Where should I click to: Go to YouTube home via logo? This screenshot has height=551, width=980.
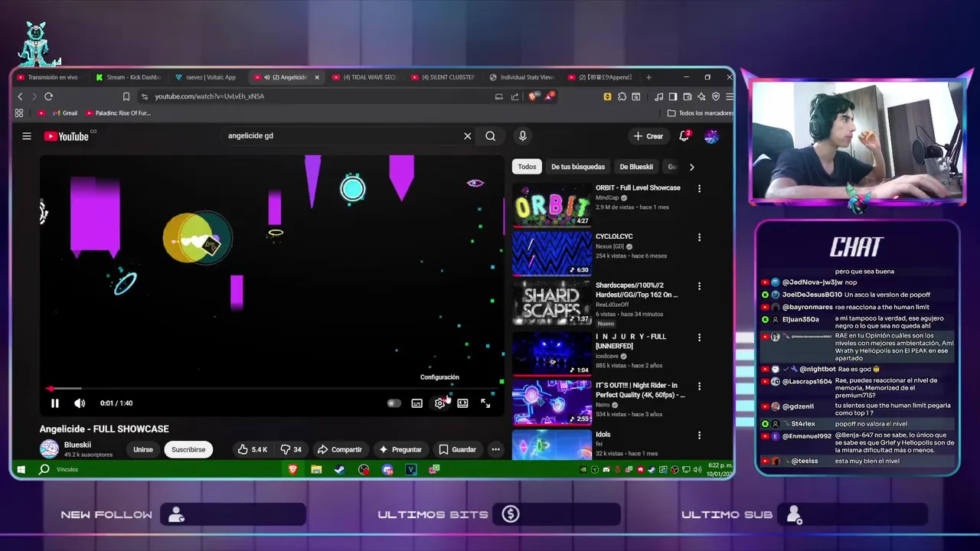67,136
